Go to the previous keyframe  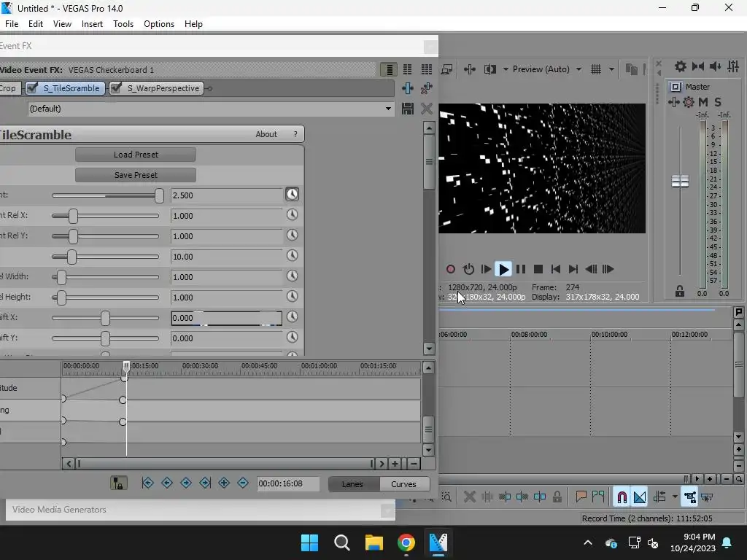point(167,483)
